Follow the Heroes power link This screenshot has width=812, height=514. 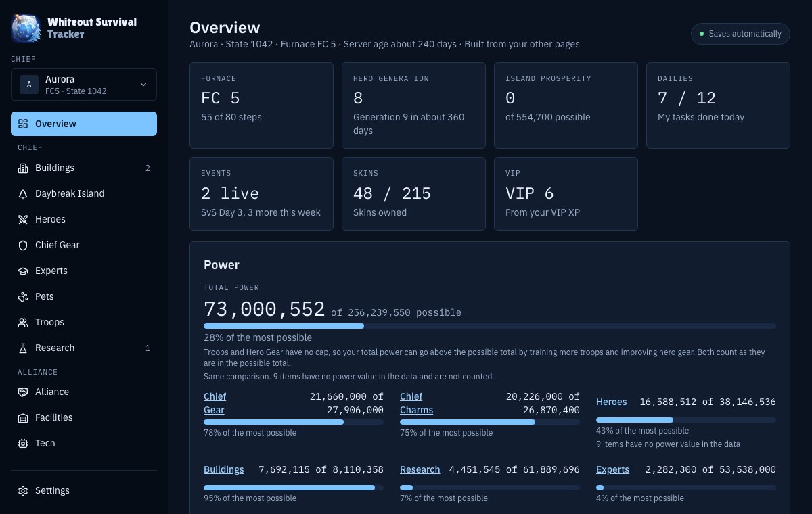[x=612, y=402]
